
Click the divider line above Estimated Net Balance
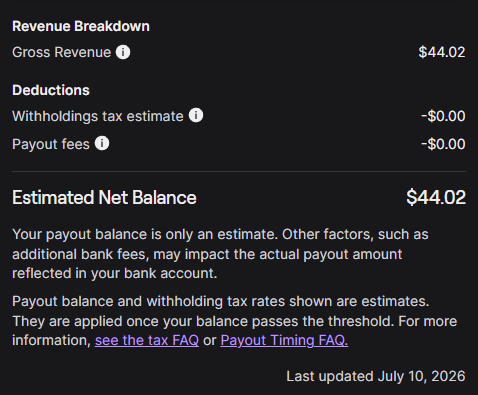(239, 172)
